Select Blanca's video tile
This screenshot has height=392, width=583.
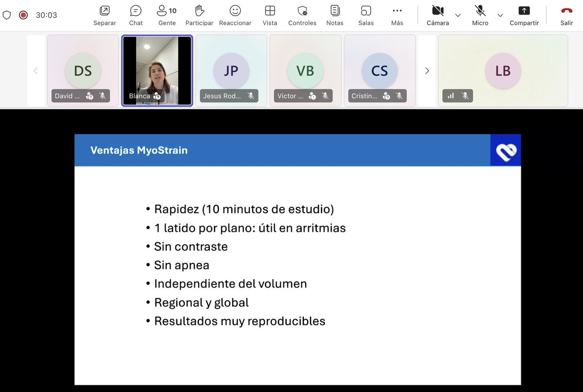[157, 70]
